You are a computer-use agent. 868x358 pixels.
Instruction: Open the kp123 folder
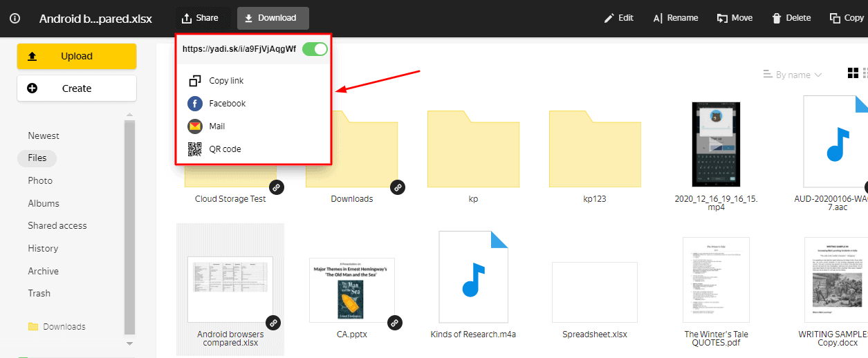[595, 149]
